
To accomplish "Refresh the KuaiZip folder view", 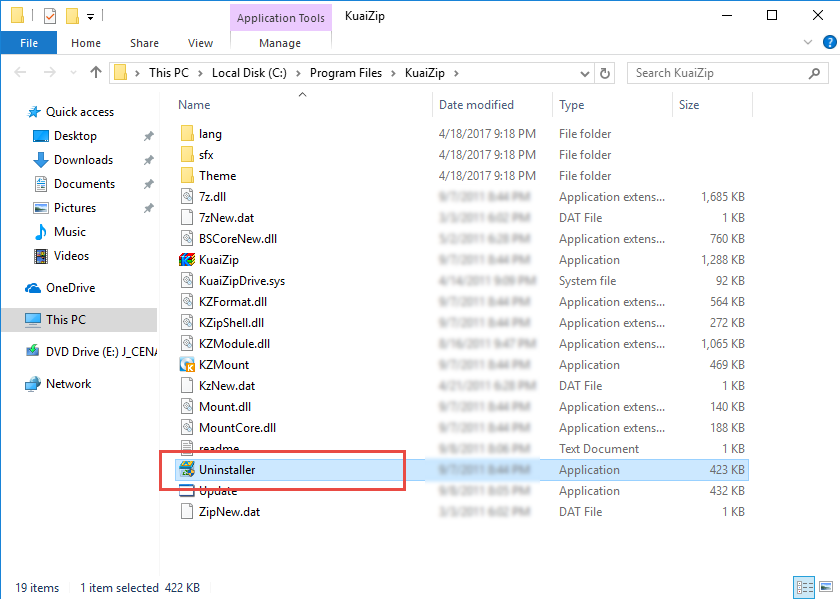I will point(605,73).
